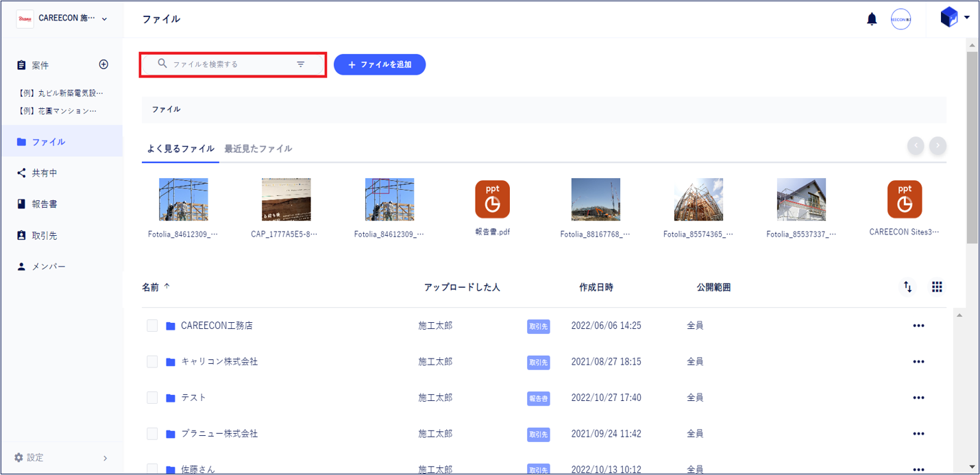980x475 pixels.
Task: Open the テスト folder name
Action: (193, 398)
